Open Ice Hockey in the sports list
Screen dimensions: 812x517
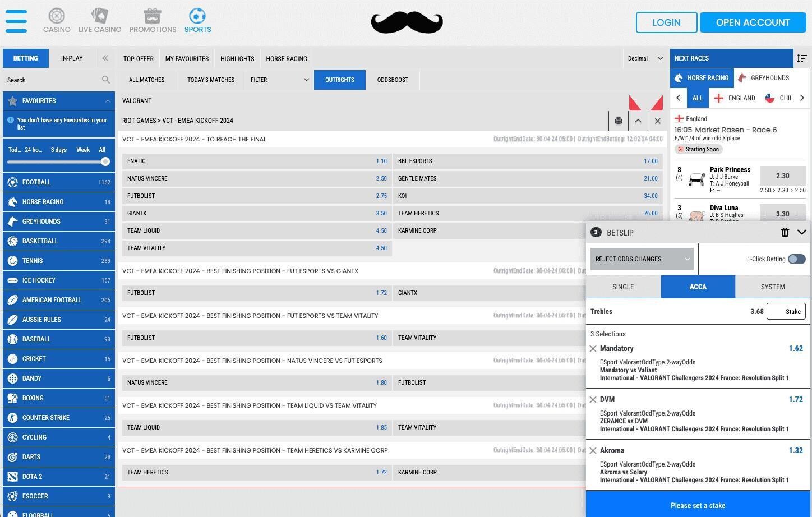(x=59, y=280)
